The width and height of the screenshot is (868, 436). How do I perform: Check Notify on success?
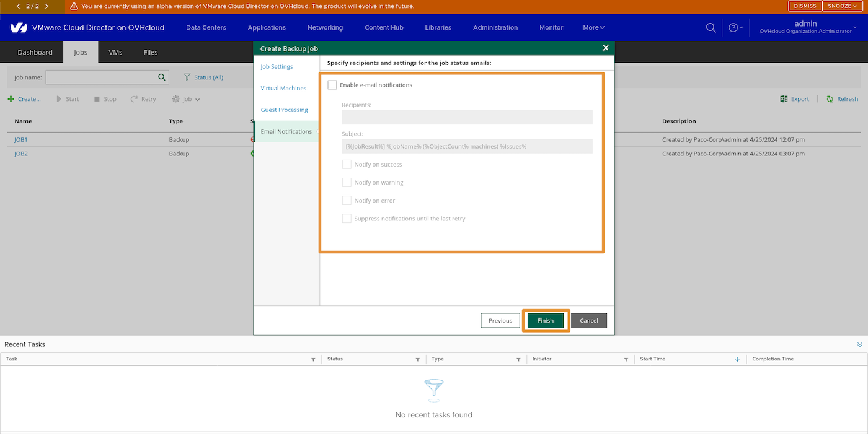347,164
